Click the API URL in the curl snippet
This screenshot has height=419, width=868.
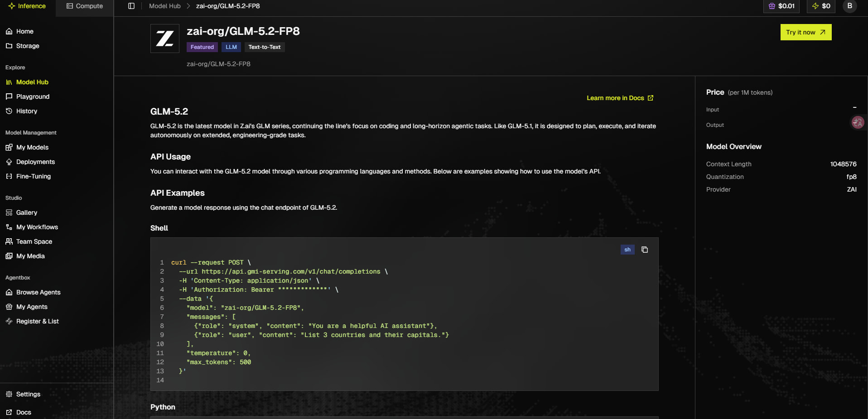click(291, 271)
